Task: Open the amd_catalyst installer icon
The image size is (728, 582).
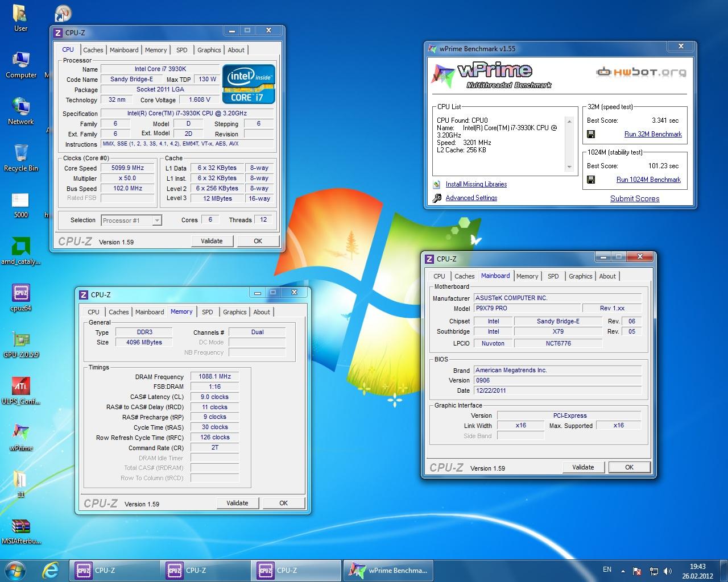Action: click(21, 251)
